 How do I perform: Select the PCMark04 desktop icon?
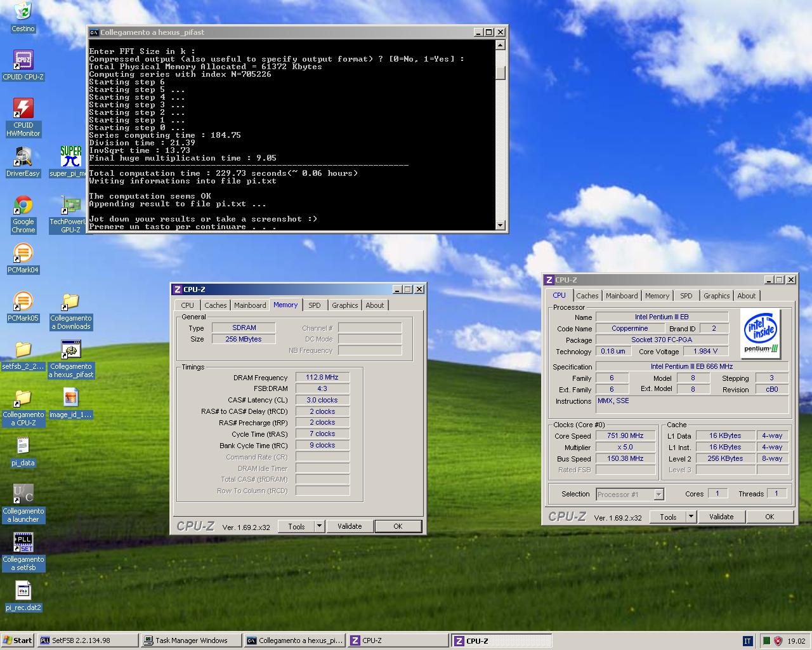[23, 258]
